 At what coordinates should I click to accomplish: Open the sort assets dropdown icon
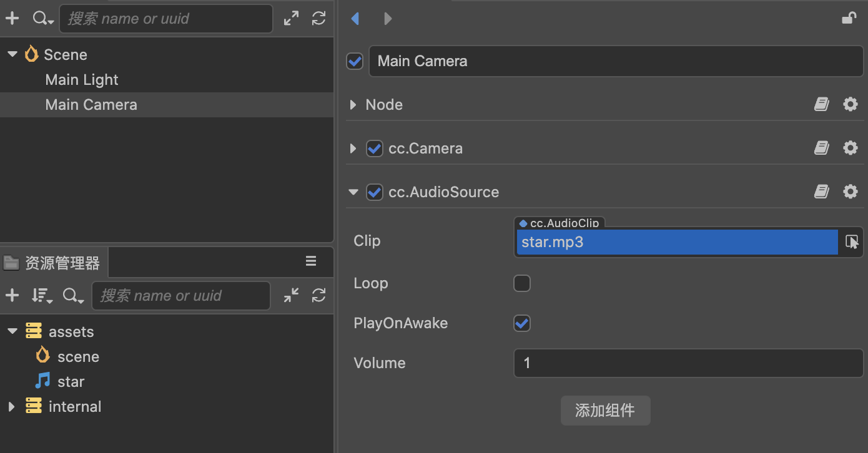click(41, 296)
